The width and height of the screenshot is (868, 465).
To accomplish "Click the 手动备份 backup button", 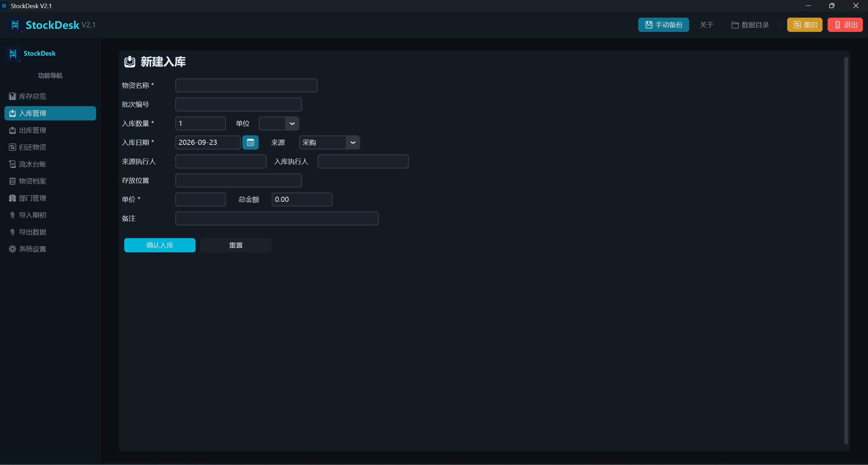I will [x=664, y=25].
